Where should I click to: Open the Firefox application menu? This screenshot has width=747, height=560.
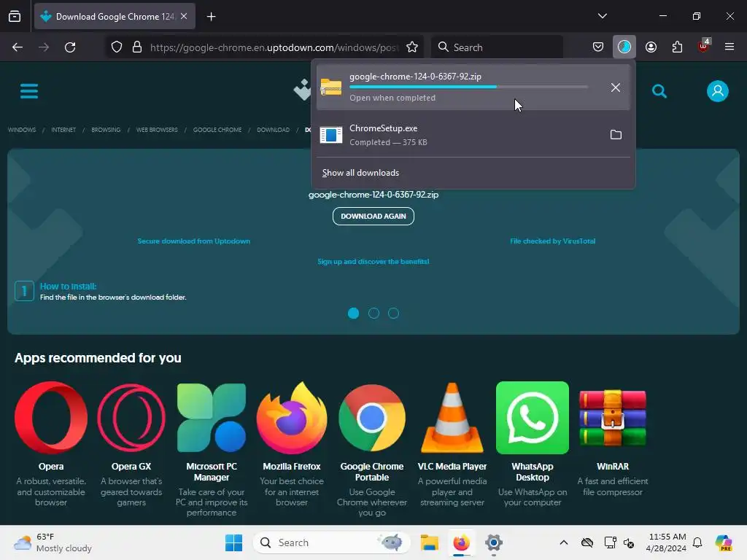coord(729,47)
